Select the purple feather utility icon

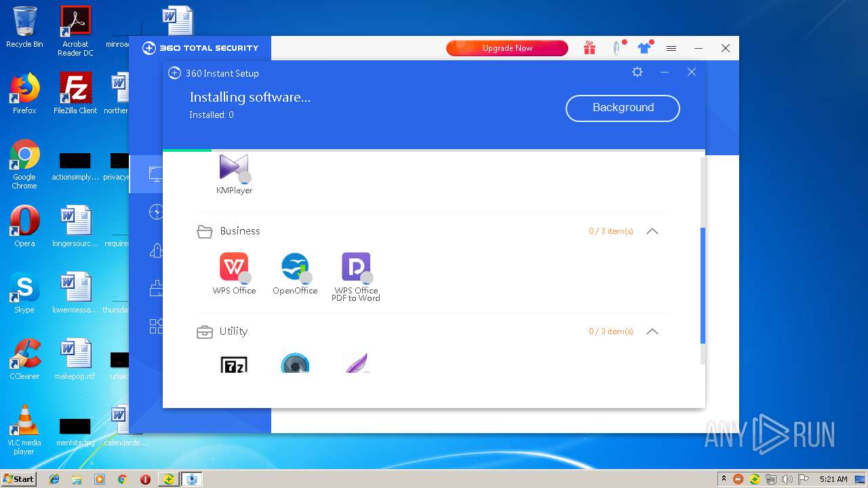tap(356, 363)
